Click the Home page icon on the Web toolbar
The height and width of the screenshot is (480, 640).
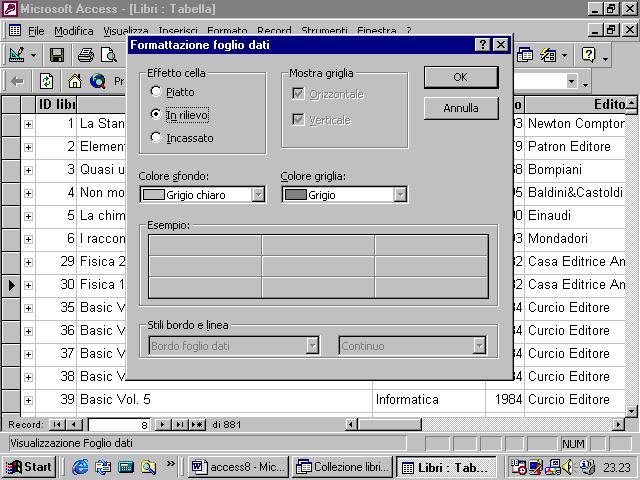75,82
